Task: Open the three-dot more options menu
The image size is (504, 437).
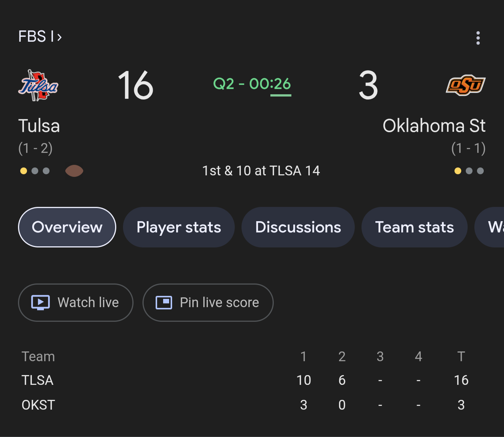Action: (x=478, y=38)
